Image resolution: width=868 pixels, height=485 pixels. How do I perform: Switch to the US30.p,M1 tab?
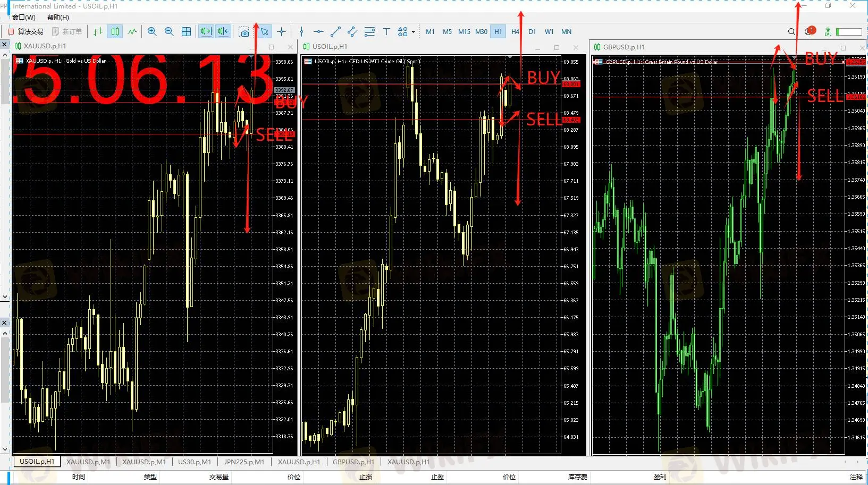[195, 462]
